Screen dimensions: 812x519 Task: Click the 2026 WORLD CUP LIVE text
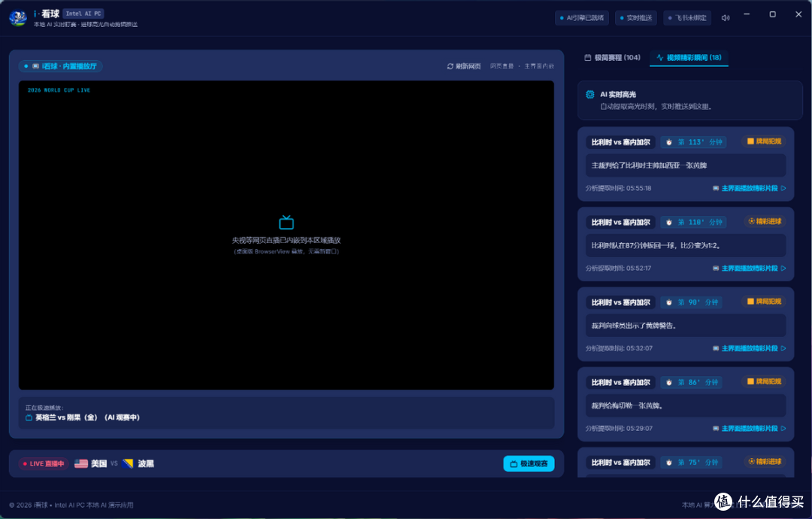(59, 90)
